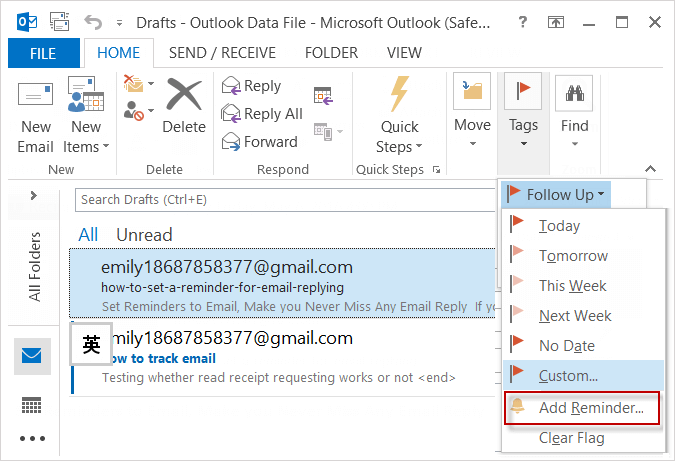Image resolution: width=675 pixels, height=461 pixels.
Task: Open Customize Quick Access Toolbar arrow
Action: tap(119, 23)
